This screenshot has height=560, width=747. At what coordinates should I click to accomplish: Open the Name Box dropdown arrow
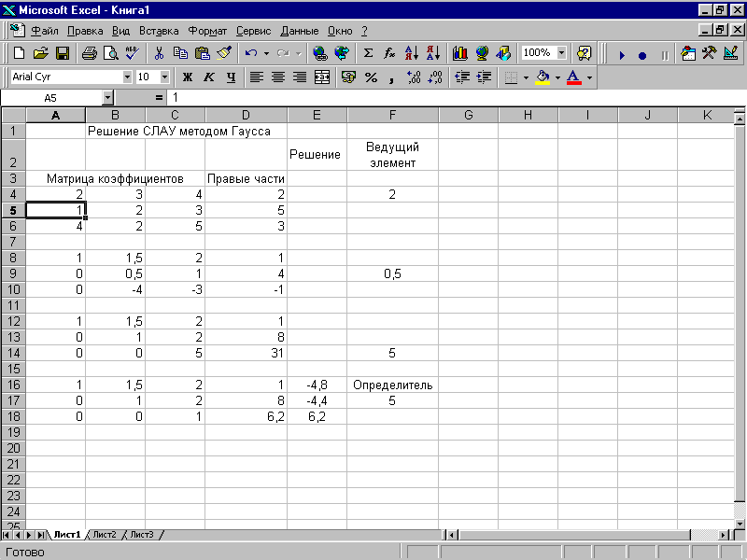[x=108, y=98]
